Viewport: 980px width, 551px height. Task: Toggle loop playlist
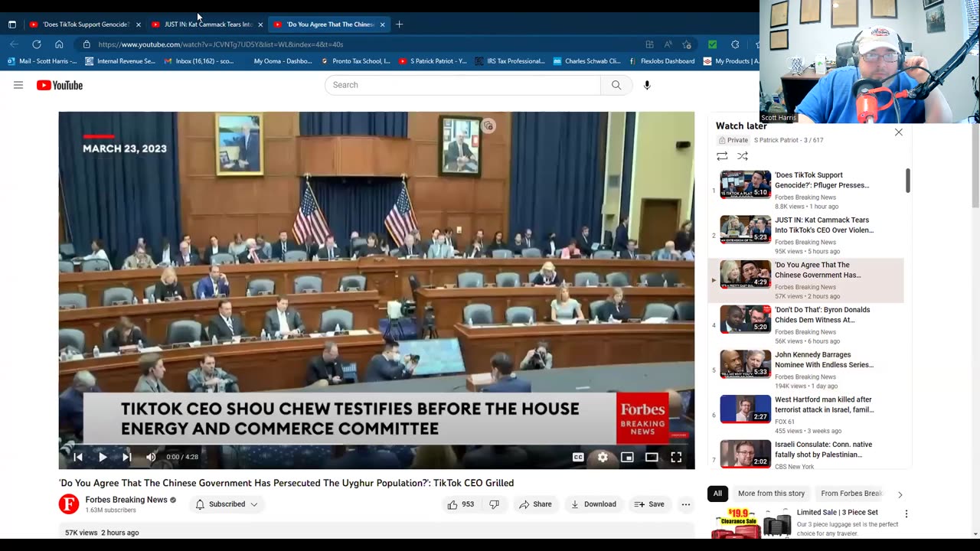pos(722,156)
